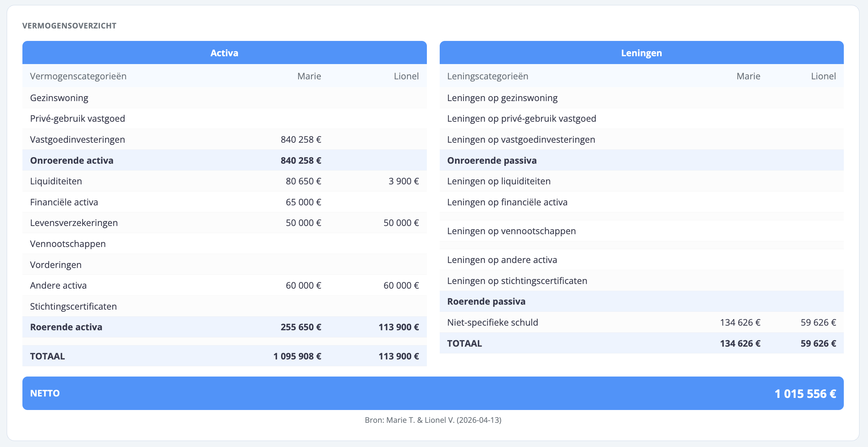Click the Leningscategorieën column header

(487, 76)
